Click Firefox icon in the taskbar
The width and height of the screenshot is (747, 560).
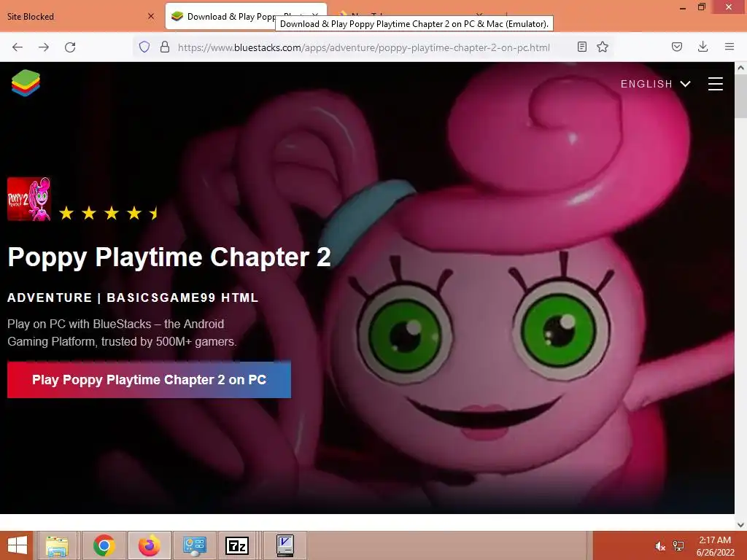click(x=150, y=545)
